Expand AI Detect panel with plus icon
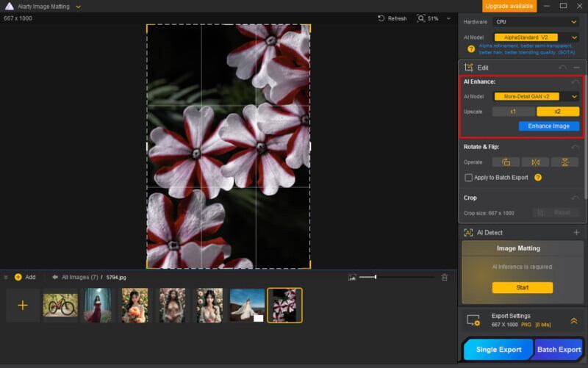The image size is (588, 368). 576,233
